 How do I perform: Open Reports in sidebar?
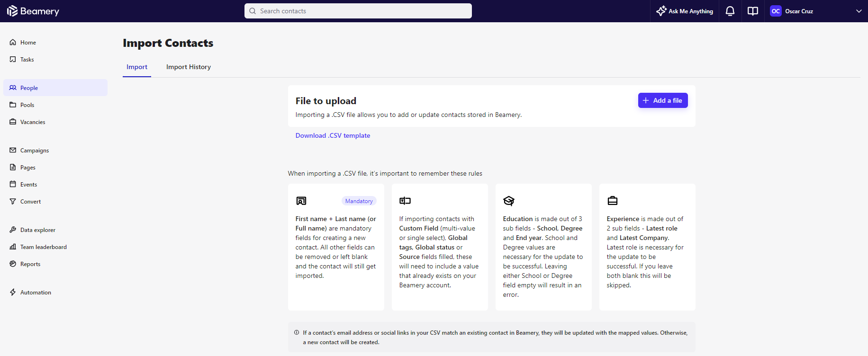click(x=55, y=264)
